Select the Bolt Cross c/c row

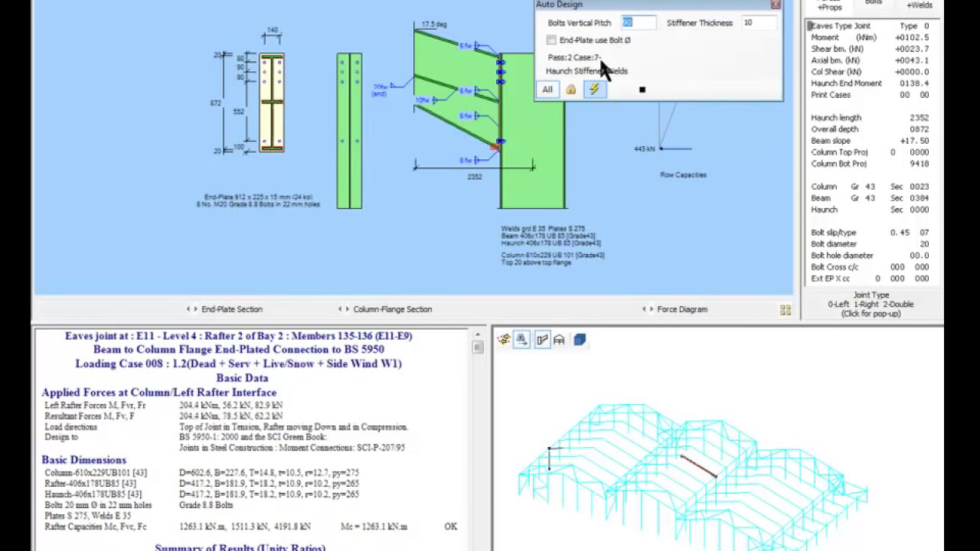click(x=871, y=267)
